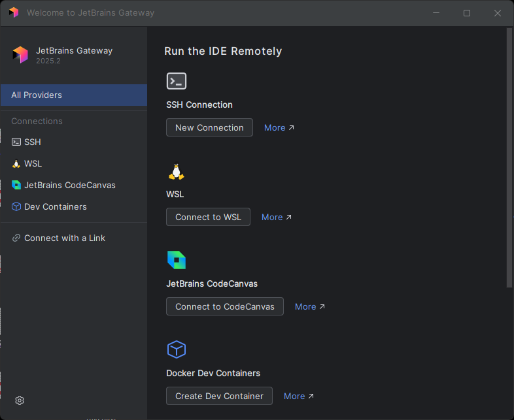
Task: Open the More link for CodeCanvas
Action: [310, 307]
